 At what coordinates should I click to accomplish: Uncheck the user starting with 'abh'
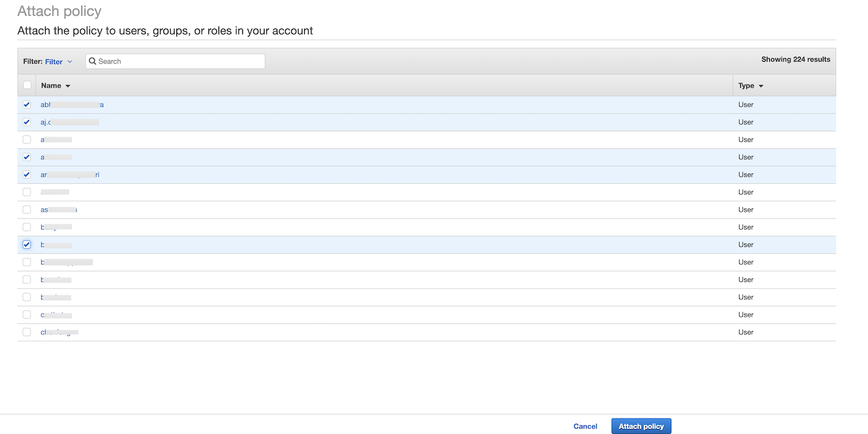(27, 105)
